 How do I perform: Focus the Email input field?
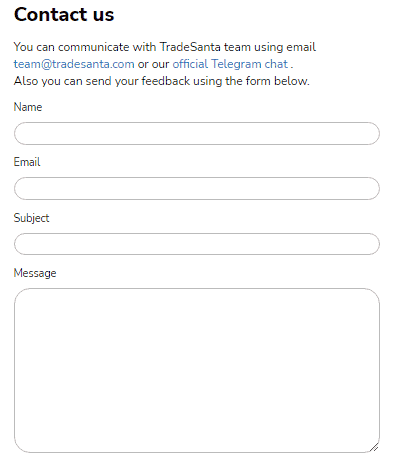click(197, 188)
